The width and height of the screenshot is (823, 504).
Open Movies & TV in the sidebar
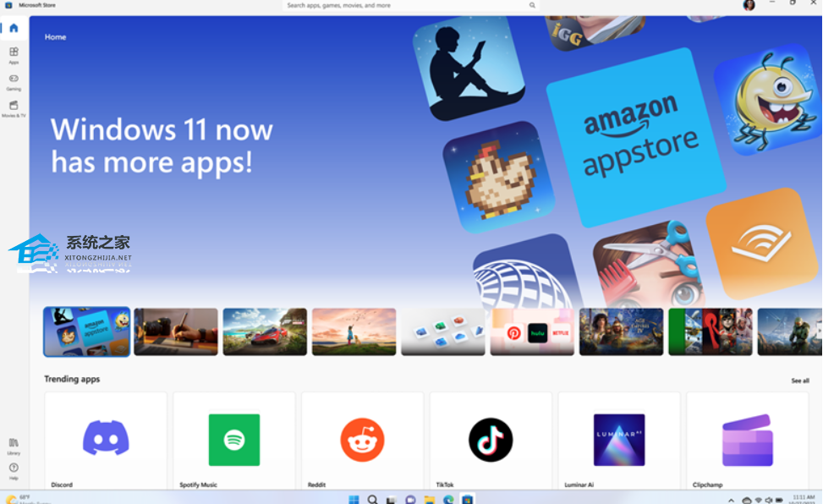pyautogui.click(x=14, y=108)
